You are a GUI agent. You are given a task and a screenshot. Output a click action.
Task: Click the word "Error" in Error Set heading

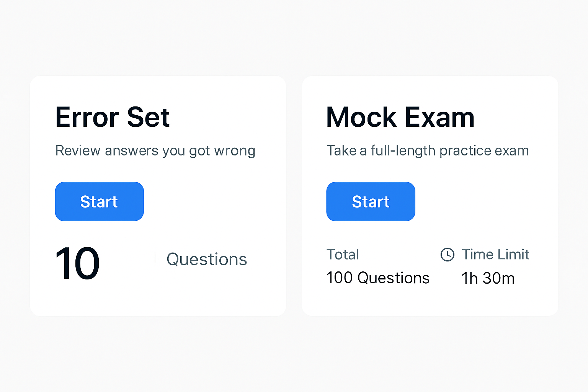point(87,117)
